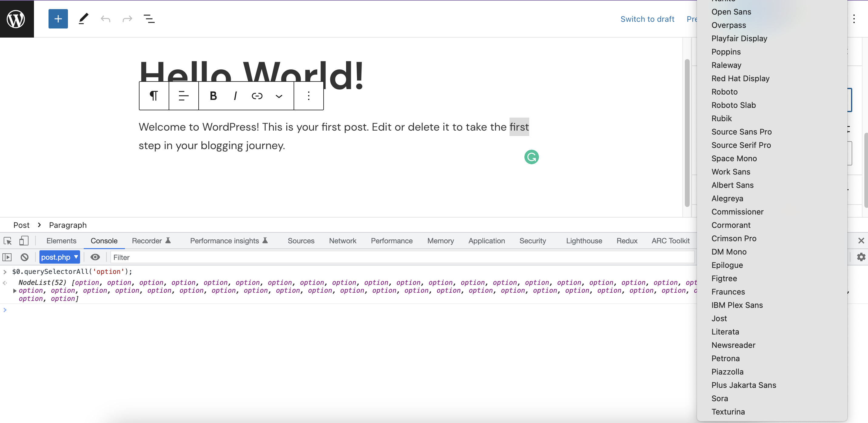
Task: Expand the NodeList result triangle
Action: (15, 290)
